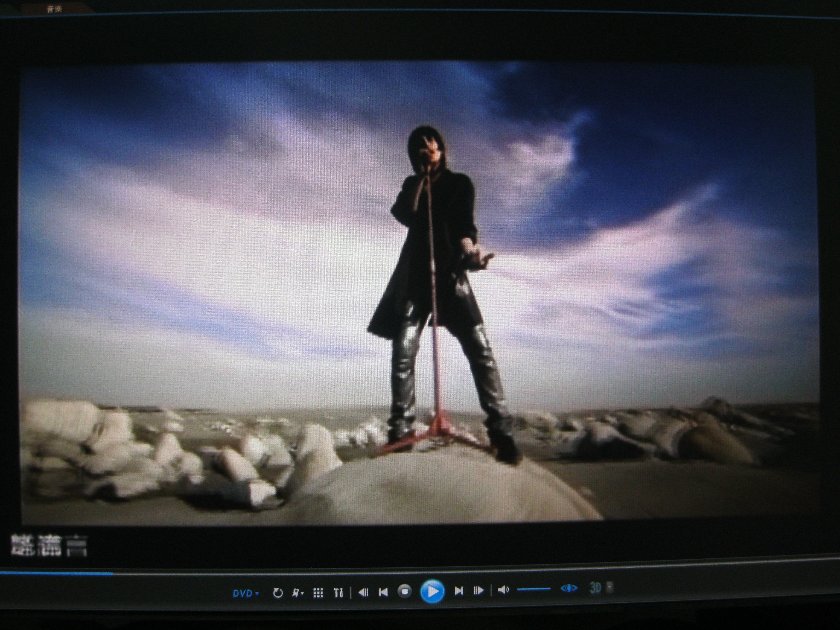
Task: Toggle the TrueTheater eye icon
Action: click(x=569, y=588)
